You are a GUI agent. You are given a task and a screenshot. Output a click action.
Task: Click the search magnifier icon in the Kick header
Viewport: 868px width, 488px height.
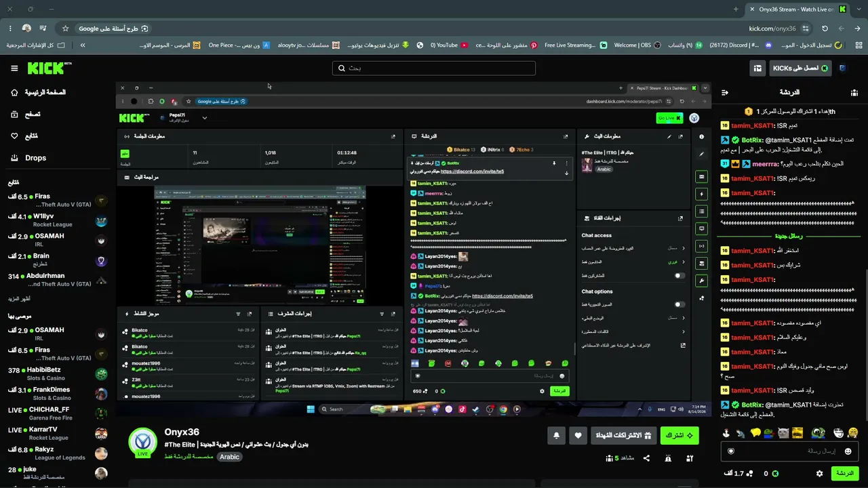340,68
